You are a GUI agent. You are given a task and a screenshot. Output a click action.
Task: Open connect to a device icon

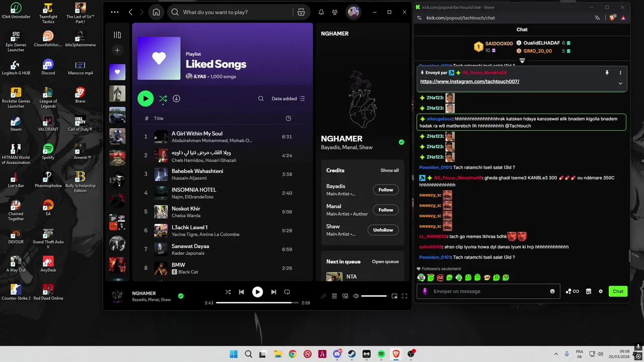345,296
